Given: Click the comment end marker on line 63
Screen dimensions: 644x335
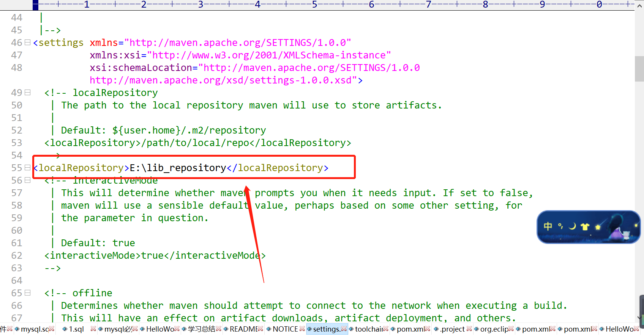Looking at the screenshot, I should click(53, 268).
